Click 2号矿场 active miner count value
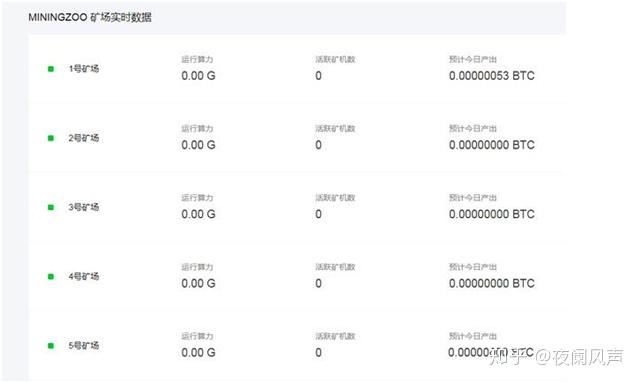Screen dimensions: 640x383 (x=318, y=145)
